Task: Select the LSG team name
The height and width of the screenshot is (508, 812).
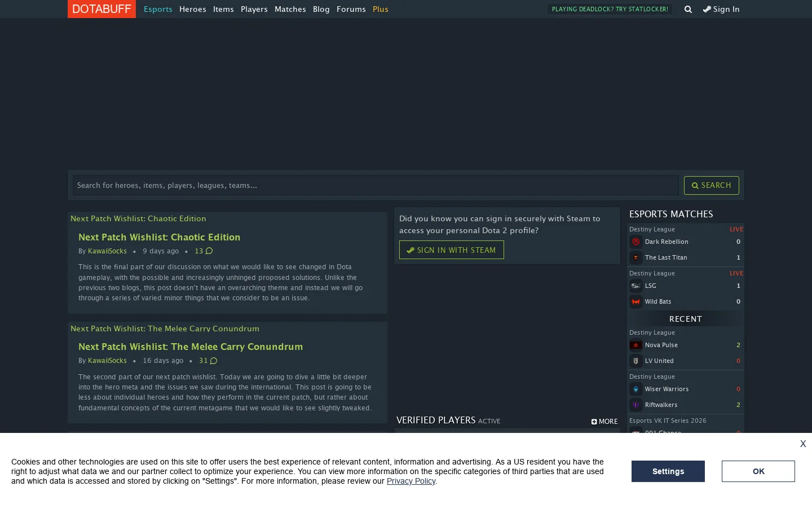Action: click(651, 286)
